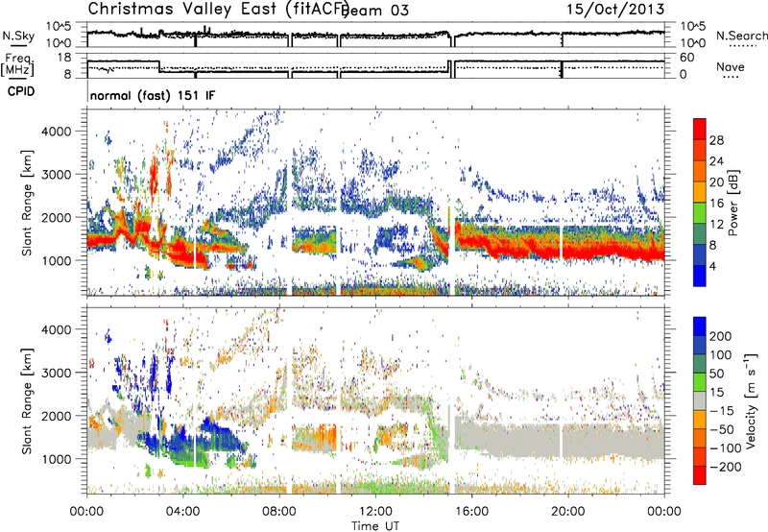Pick the red top segment of Power colorbar

coord(700,129)
